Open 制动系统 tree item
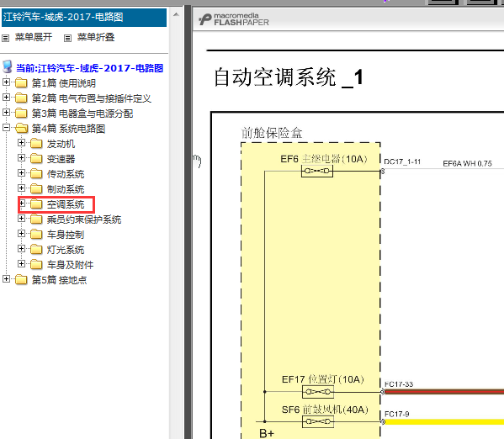The image size is (504, 439). pyautogui.click(x=66, y=189)
